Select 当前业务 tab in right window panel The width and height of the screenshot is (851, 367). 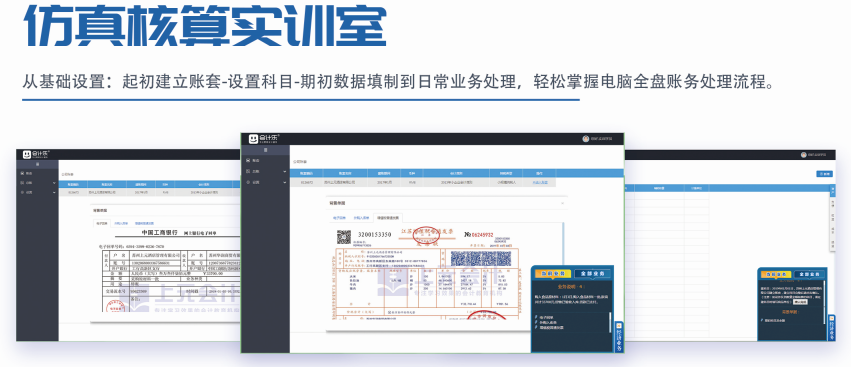tap(776, 275)
